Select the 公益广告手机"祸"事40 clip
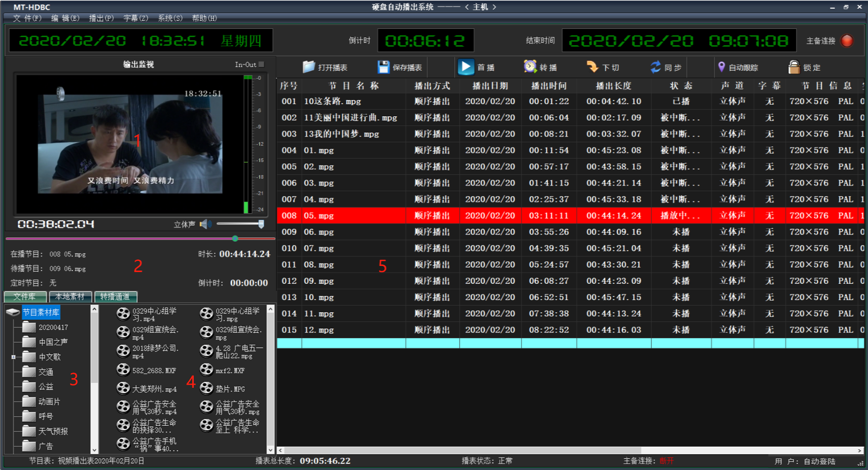The image size is (868, 470). [147, 444]
